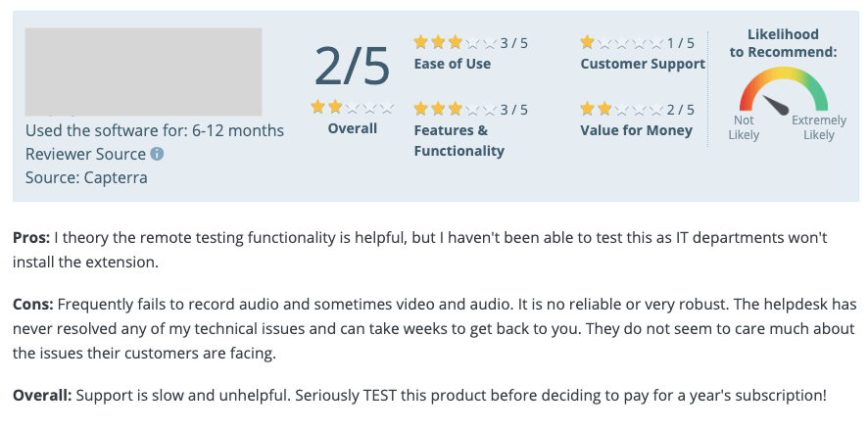Click the Ease of Use star rating
The height and width of the screenshot is (431, 868).
[x=455, y=42]
